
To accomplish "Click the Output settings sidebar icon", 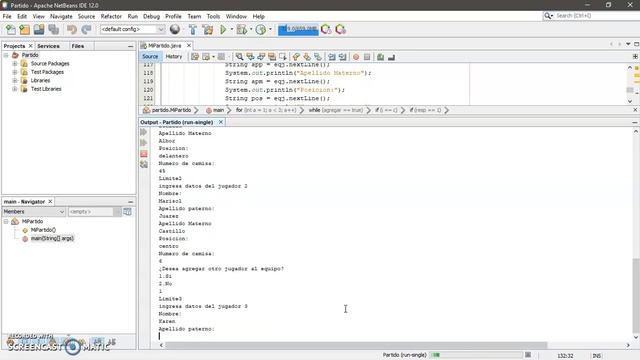I will click(144, 164).
